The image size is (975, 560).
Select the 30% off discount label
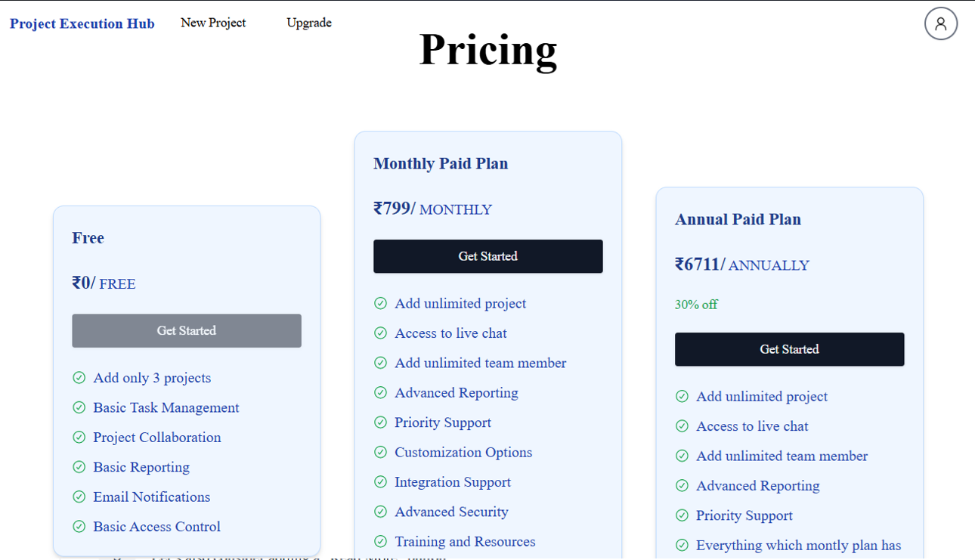pyautogui.click(x=696, y=305)
